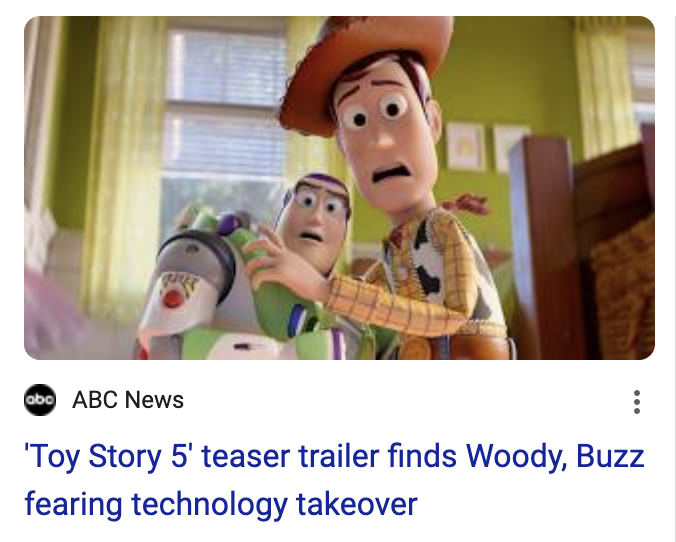Click the window in the thumbnail background
The width and height of the screenshot is (676, 542).
(x=224, y=129)
